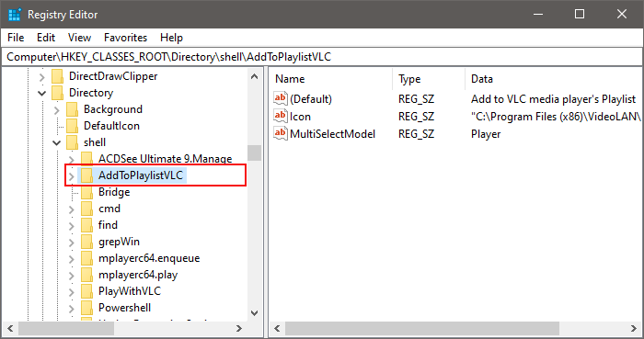Screen dimensions: 644x339
Task: Open the Edit menu
Action: [46, 38]
